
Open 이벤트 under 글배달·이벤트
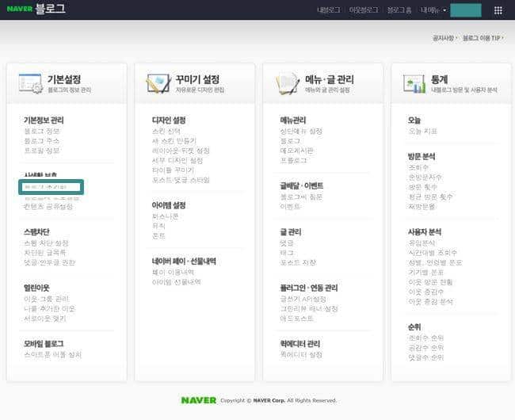coord(290,207)
